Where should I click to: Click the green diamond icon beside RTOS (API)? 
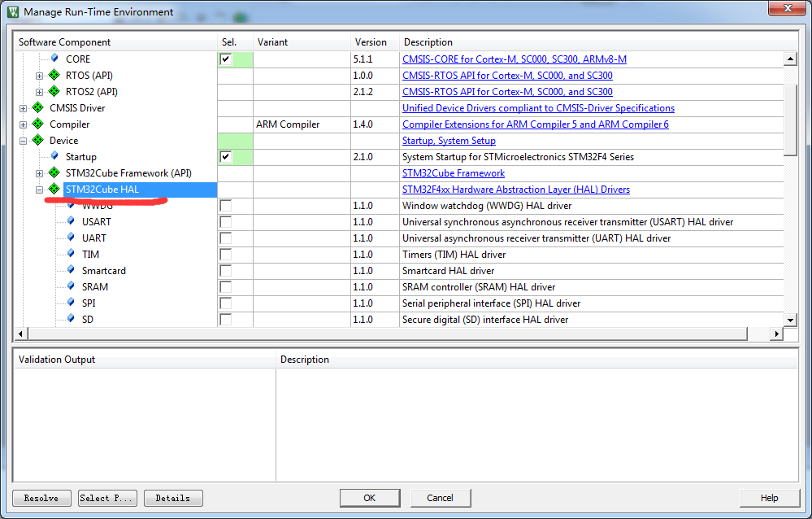pyautogui.click(x=54, y=75)
